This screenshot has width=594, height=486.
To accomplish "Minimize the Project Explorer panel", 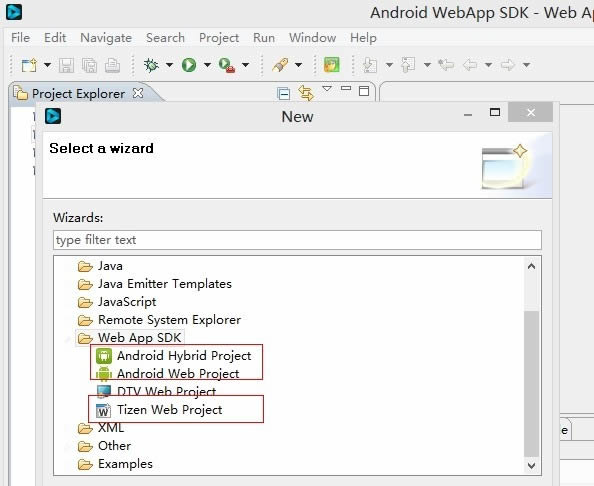I will point(346,89).
